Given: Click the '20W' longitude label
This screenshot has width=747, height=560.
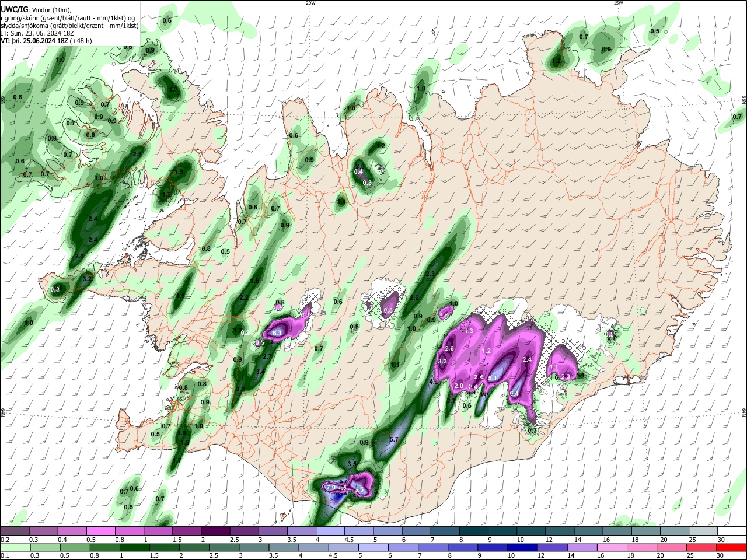Looking at the screenshot, I should click(x=310, y=3).
